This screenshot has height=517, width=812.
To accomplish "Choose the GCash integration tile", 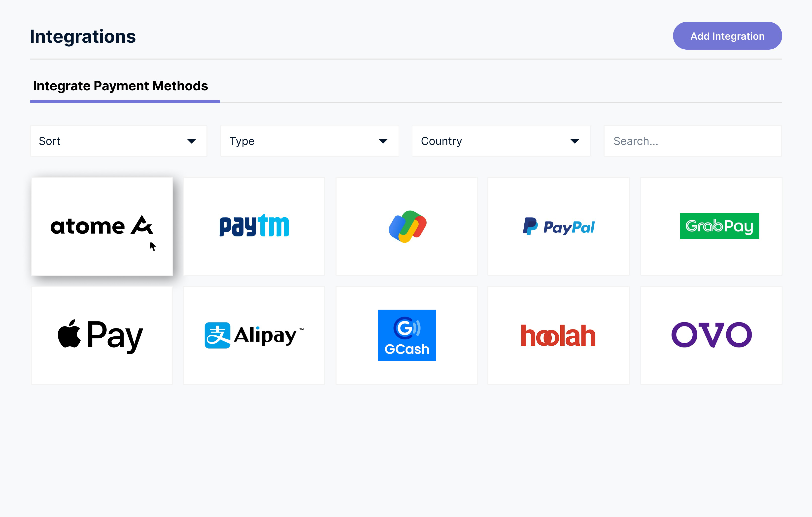I will pyautogui.click(x=406, y=335).
